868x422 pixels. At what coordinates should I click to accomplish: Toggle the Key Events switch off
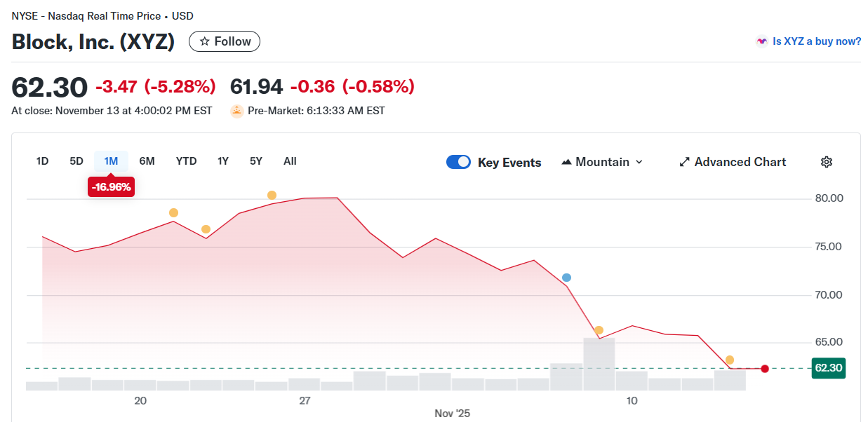[x=459, y=162]
